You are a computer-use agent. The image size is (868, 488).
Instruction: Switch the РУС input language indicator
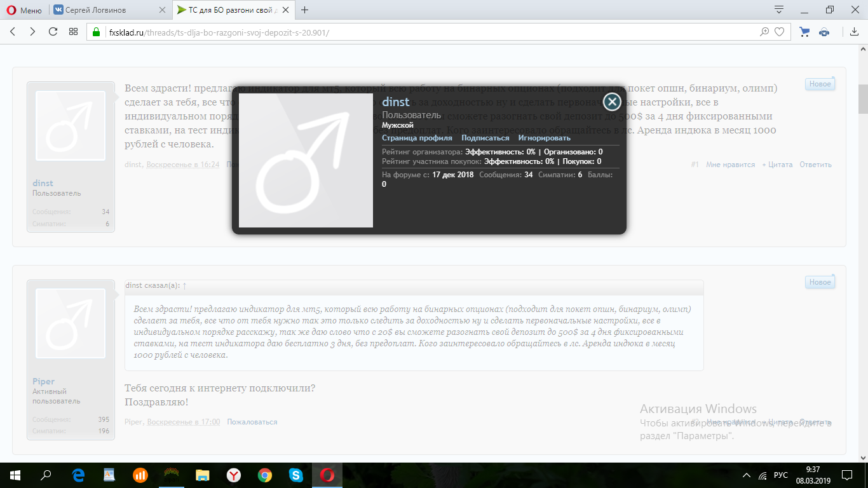781,475
